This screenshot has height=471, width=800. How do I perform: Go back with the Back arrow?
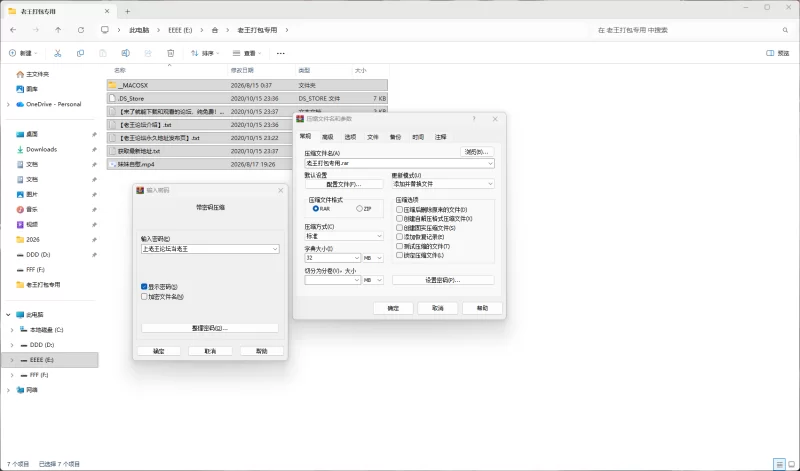(13, 30)
